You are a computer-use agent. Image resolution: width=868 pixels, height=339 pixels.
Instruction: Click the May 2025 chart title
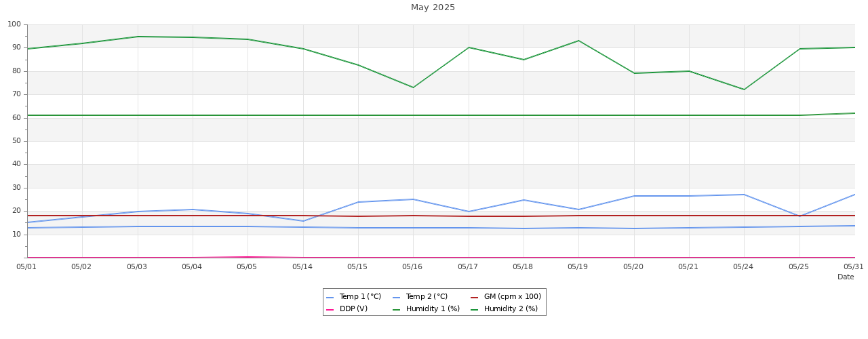coord(433,7)
